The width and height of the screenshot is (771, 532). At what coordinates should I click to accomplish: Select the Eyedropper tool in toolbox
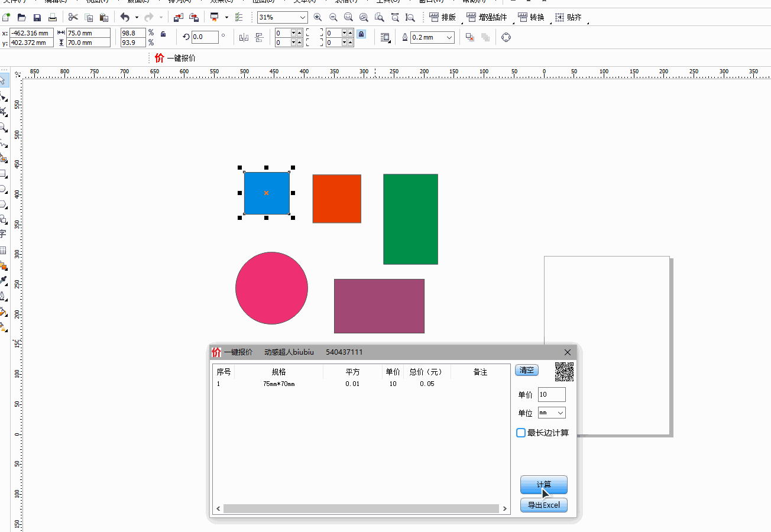click(x=3, y=280)
